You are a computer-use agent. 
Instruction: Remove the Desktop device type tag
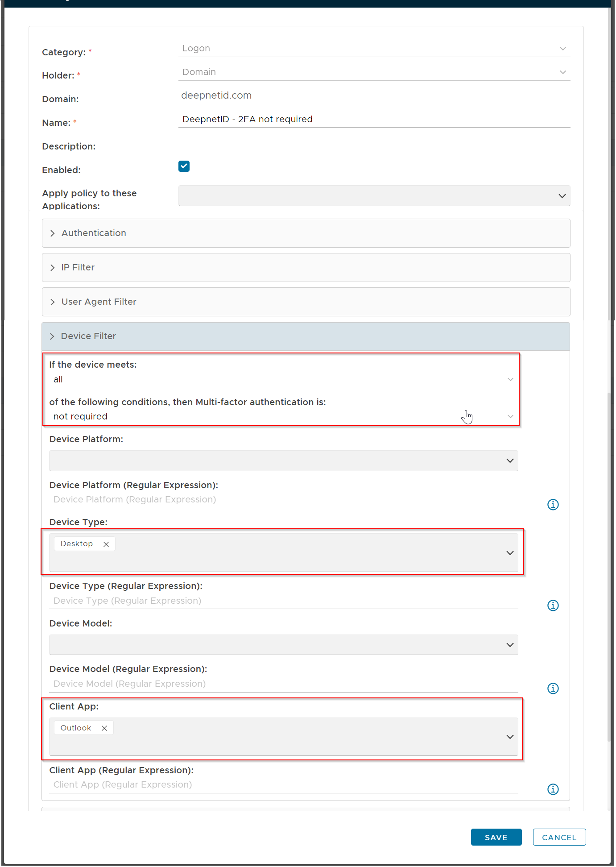(106, 544)
